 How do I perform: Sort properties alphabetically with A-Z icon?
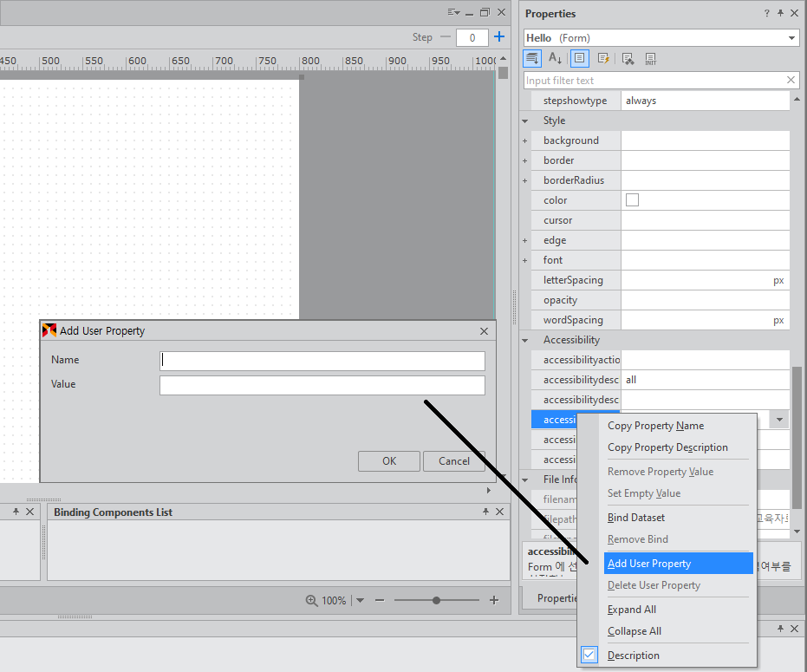tap(556, 59)
